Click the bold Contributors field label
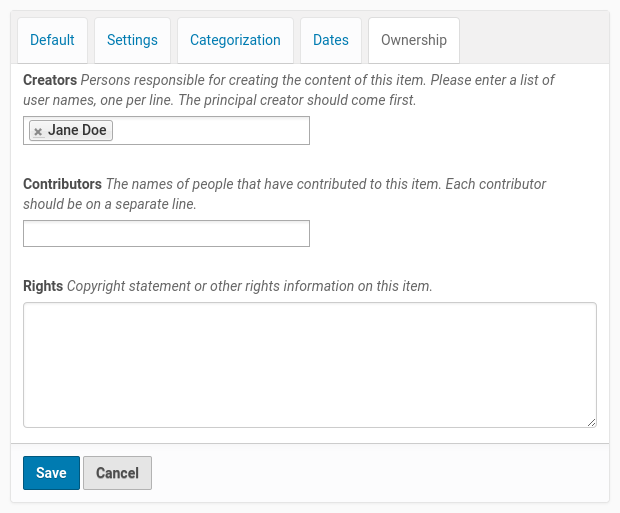Screen dimensions: 620x513 tap(62, 185)
